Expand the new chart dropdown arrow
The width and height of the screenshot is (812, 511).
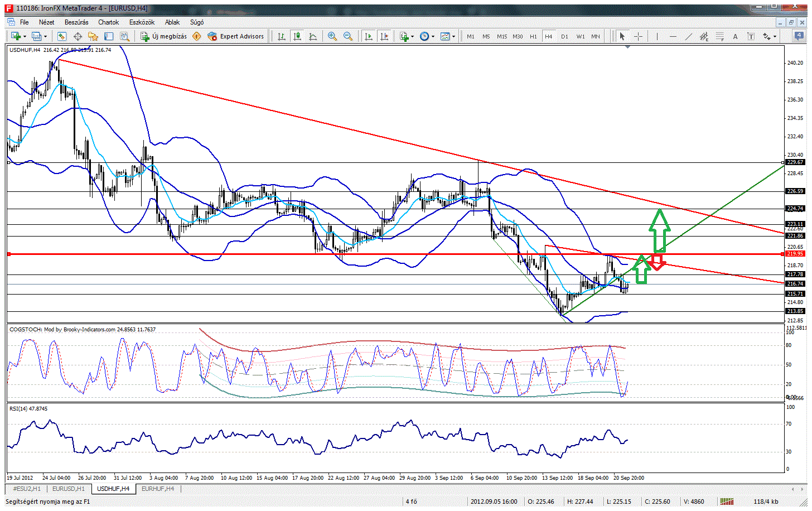pyautogui.click(x=25, y=36)
